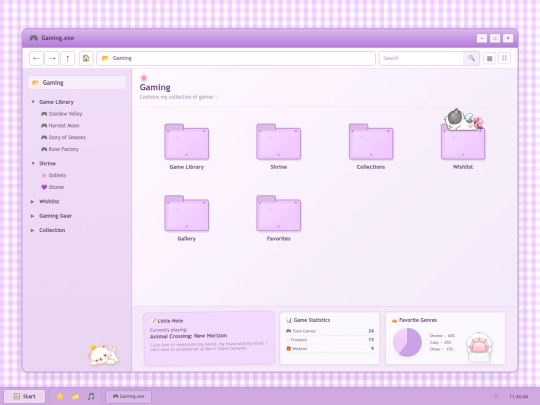Click the magnifier search button
Screen dimensions: 540x405
(471, 58)
